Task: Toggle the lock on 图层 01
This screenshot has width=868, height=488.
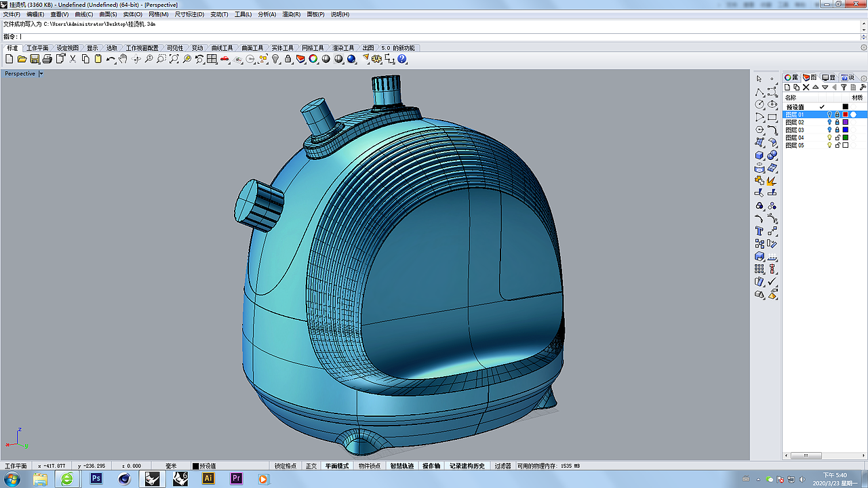Action: pyautogui.click(x=837, y=115)
